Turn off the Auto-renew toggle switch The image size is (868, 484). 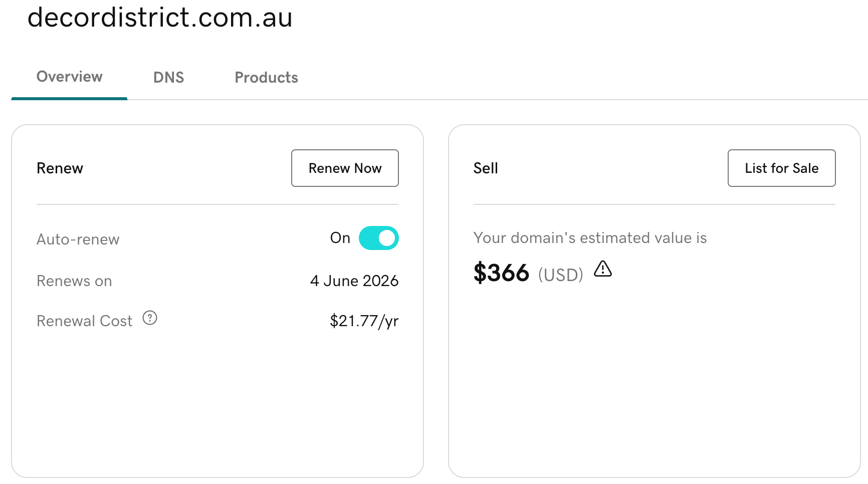(379, 238)
